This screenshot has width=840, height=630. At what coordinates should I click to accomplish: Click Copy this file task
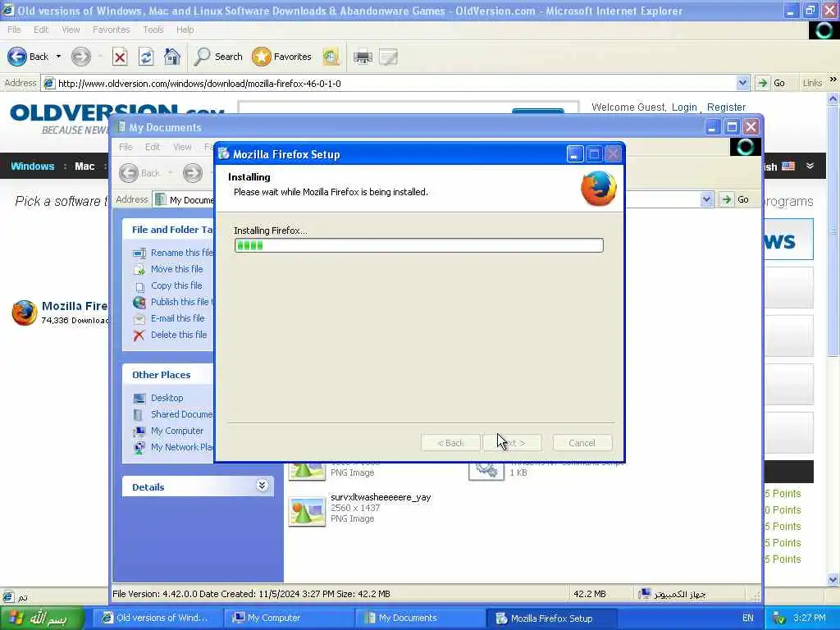pos(167,285)
